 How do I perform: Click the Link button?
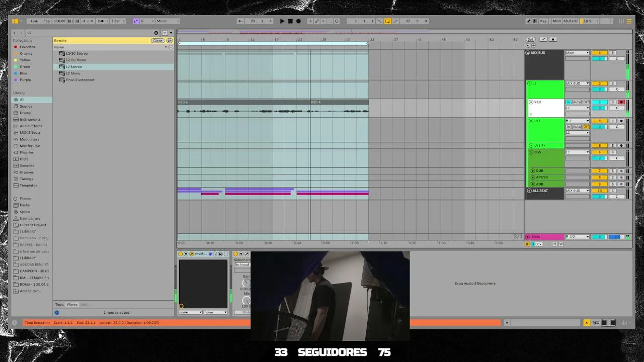[x=34, y=21]
